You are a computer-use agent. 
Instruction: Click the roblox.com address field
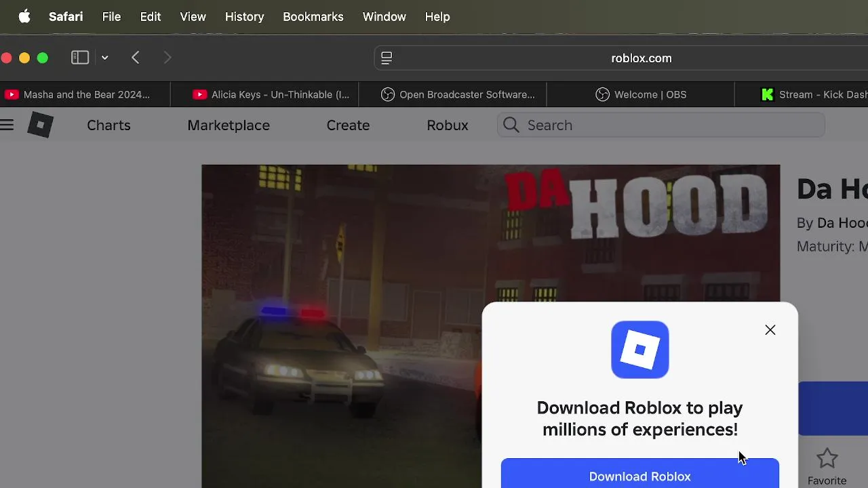tap(642, 58)
